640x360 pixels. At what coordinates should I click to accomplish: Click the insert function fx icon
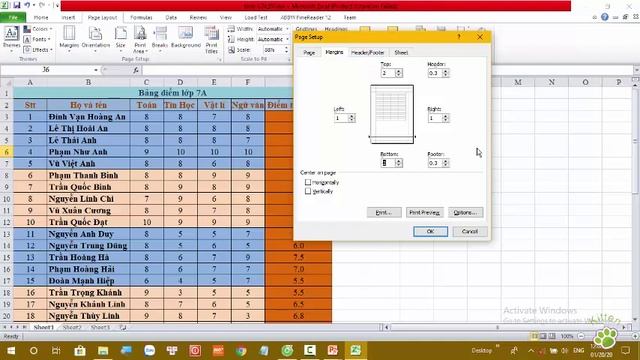click(x=136, y=70)
